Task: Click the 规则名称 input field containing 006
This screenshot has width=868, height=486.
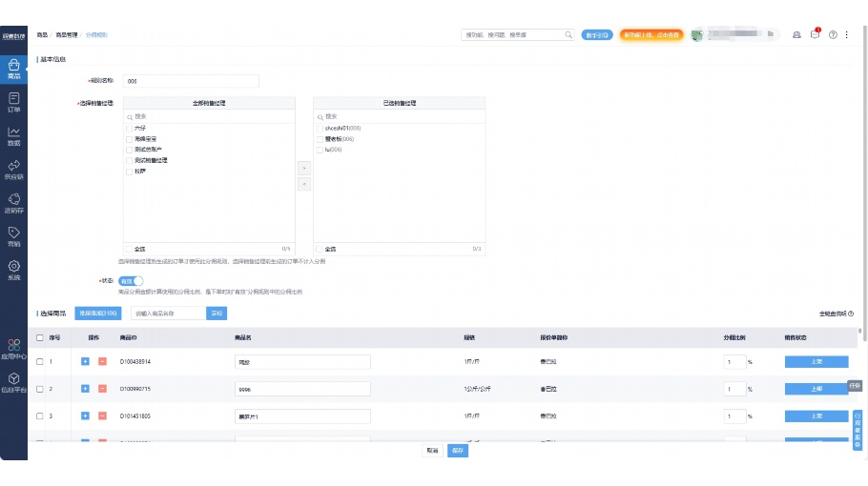Action: (x=191, y=81)
